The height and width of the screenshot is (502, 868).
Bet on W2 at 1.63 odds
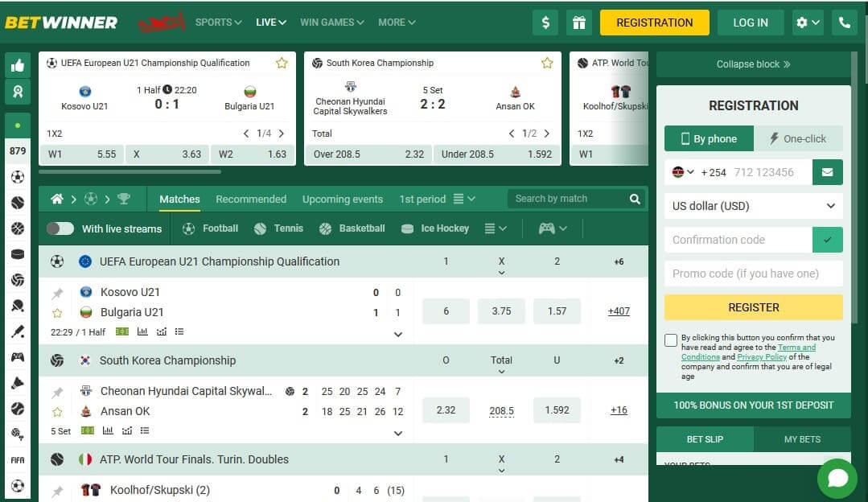(253, 154)
